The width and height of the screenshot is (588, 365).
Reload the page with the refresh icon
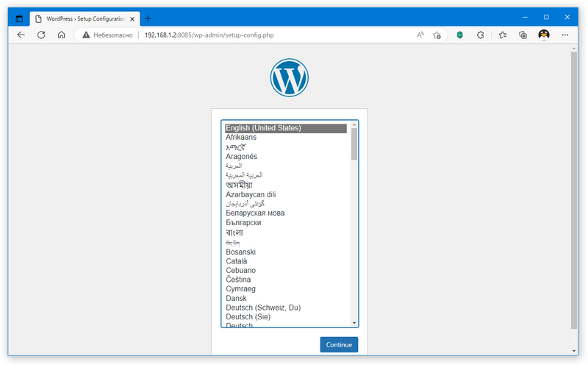(x=41, y=35)
